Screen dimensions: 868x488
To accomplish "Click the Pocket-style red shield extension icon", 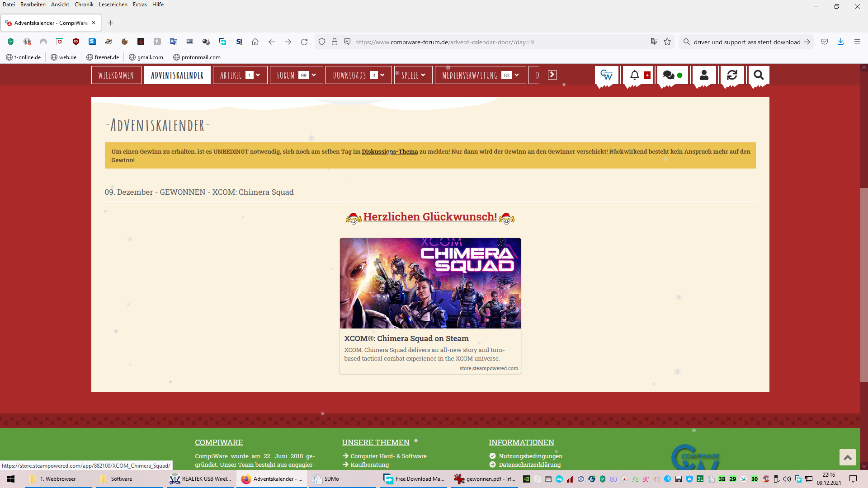I will pos(60,42).
